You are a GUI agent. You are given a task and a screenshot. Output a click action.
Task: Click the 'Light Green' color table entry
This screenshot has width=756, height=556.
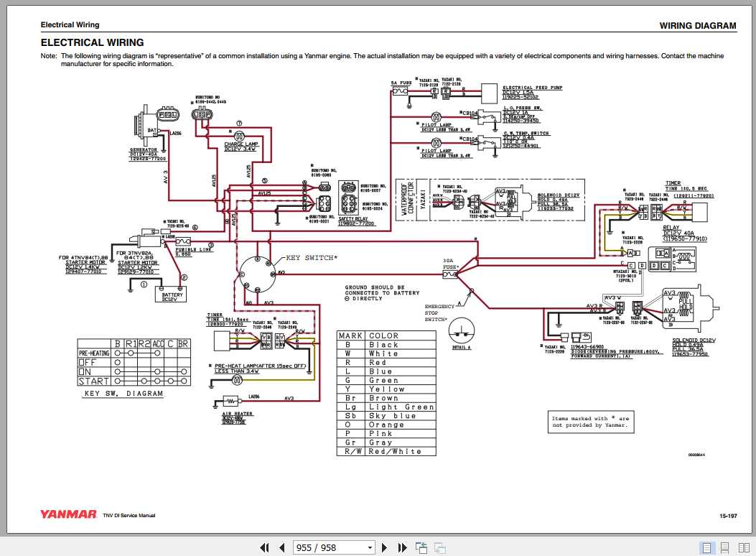pyautogui.click(x=401, y=407)
